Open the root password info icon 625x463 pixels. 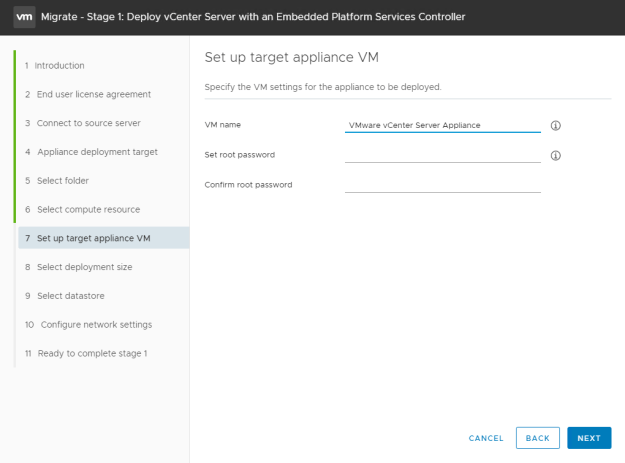point(556,155)
